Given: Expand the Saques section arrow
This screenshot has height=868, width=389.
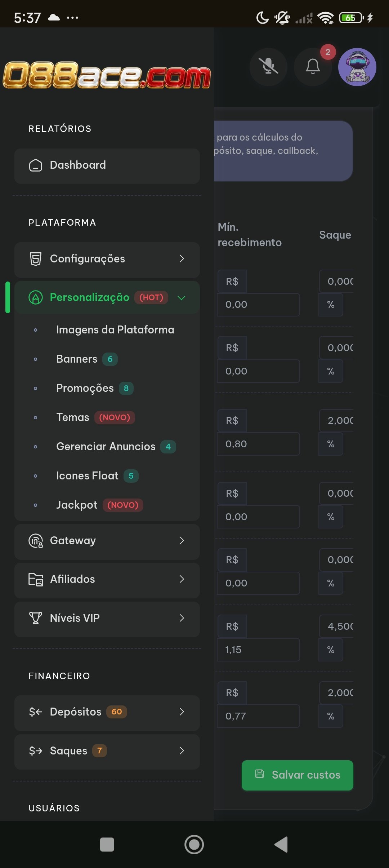Looking at the screenshot, I should click(x=182, y=751).
